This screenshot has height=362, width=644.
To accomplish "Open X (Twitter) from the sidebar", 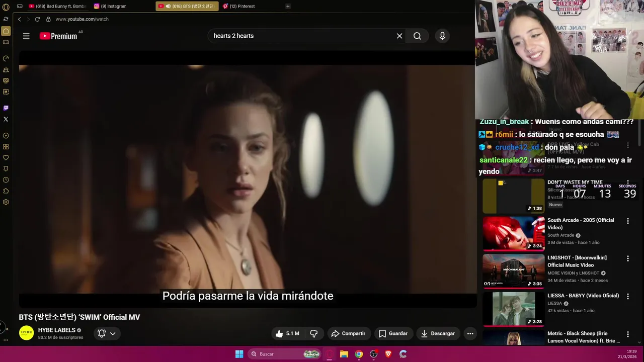I will 6,119.
